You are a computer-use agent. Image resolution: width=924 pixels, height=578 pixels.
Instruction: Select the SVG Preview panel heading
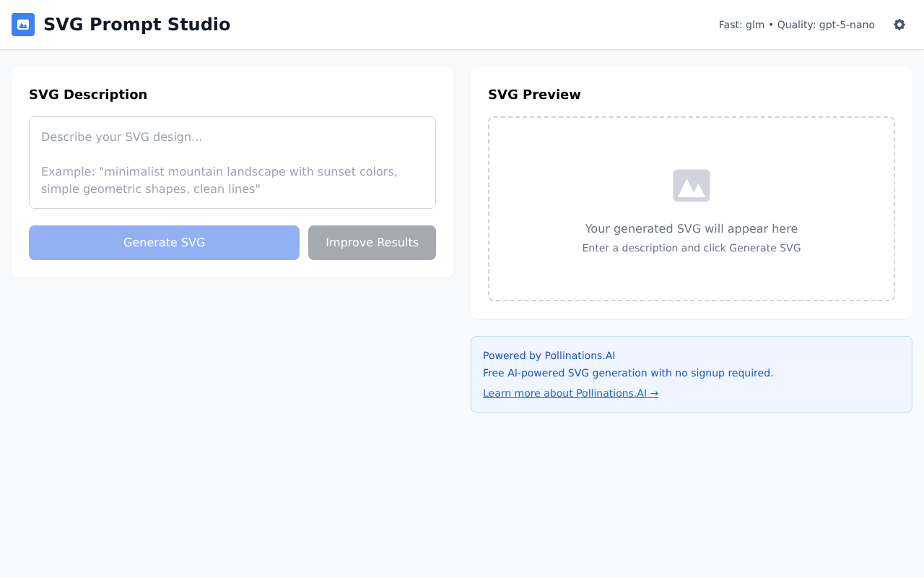tap(534, 94)
